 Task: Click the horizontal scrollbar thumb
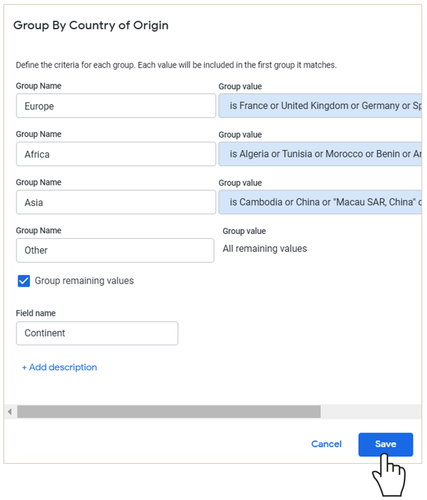point(169,412)
